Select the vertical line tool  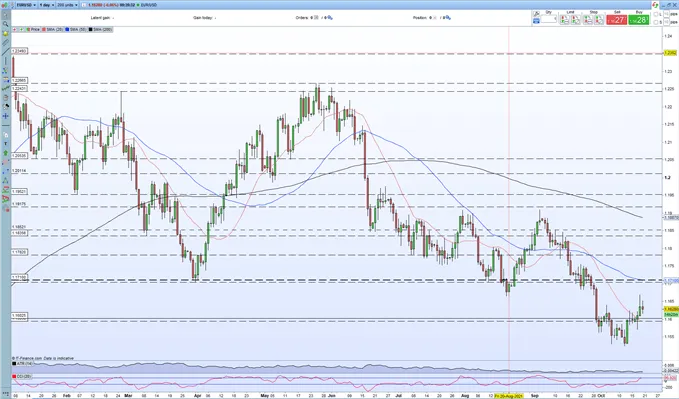pyautogui.click(x=6, y=62)
